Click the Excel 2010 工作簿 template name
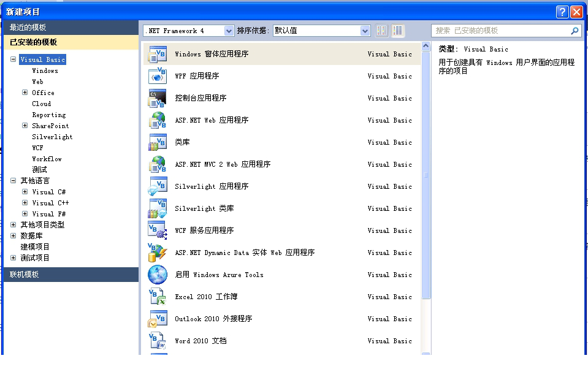Image resolution: width=588 pixels, height=369 pixels. [206, 297]
